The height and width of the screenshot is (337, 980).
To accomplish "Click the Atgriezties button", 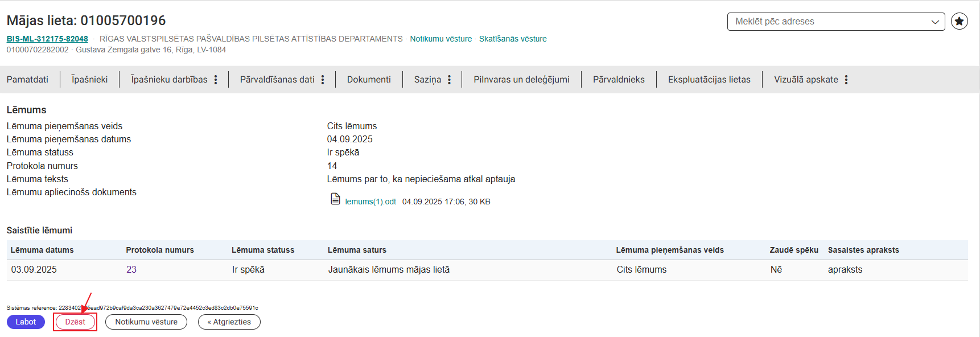I will 229,322.
